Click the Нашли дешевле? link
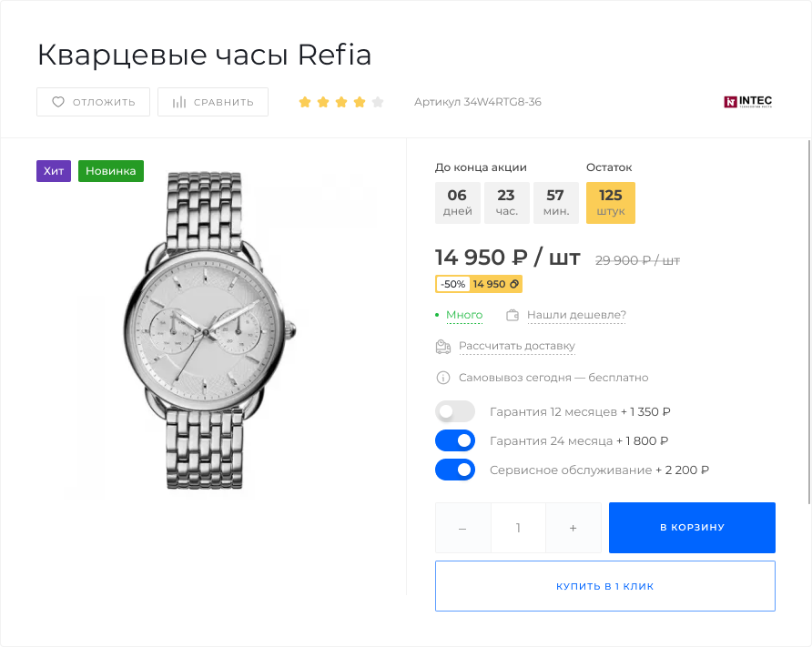The height and width of the screenshot is (647, 812). 576,316
